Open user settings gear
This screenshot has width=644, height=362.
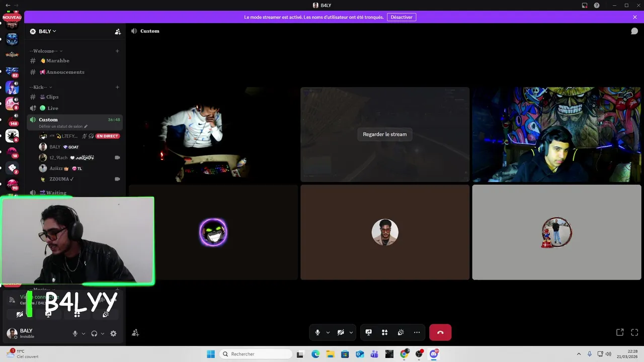coord(113,333)
